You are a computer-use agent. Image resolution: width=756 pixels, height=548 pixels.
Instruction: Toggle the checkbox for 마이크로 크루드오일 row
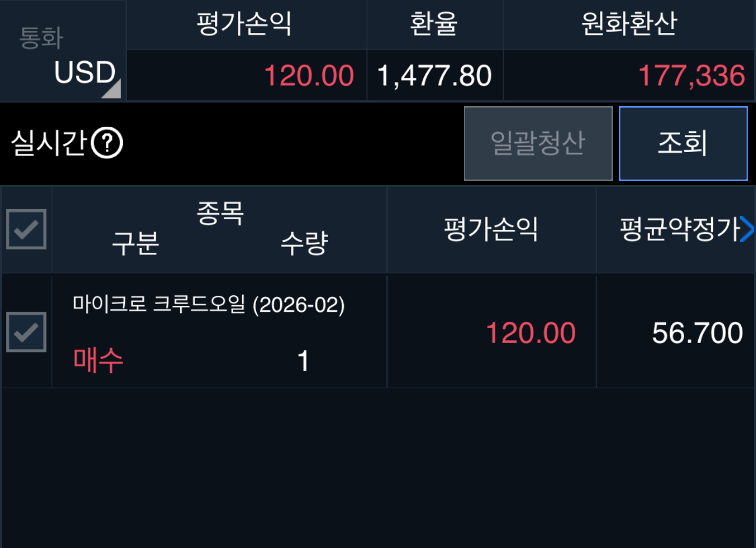click(26, 332)
